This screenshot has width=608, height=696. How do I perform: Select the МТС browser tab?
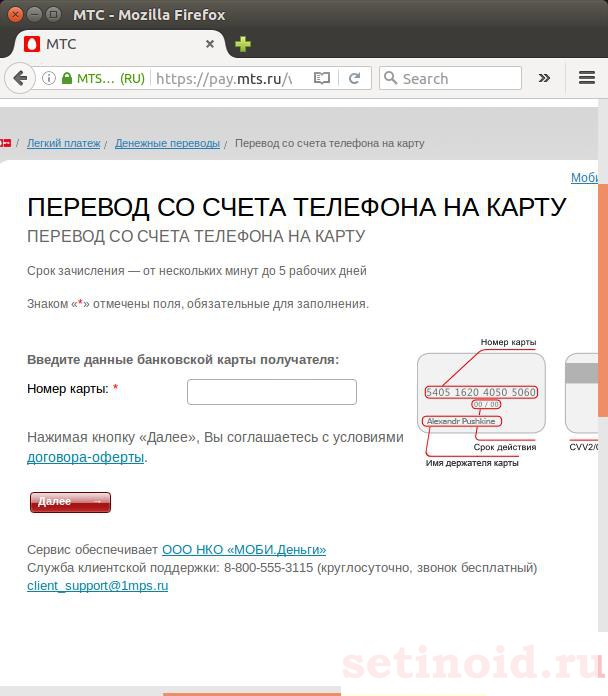(118, 44)
